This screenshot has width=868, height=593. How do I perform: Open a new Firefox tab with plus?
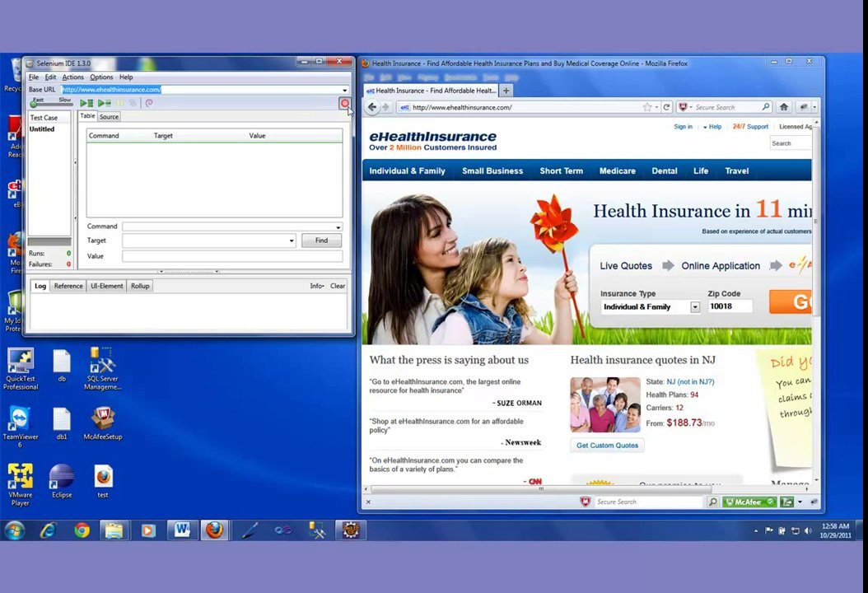(x=506, y=91)
